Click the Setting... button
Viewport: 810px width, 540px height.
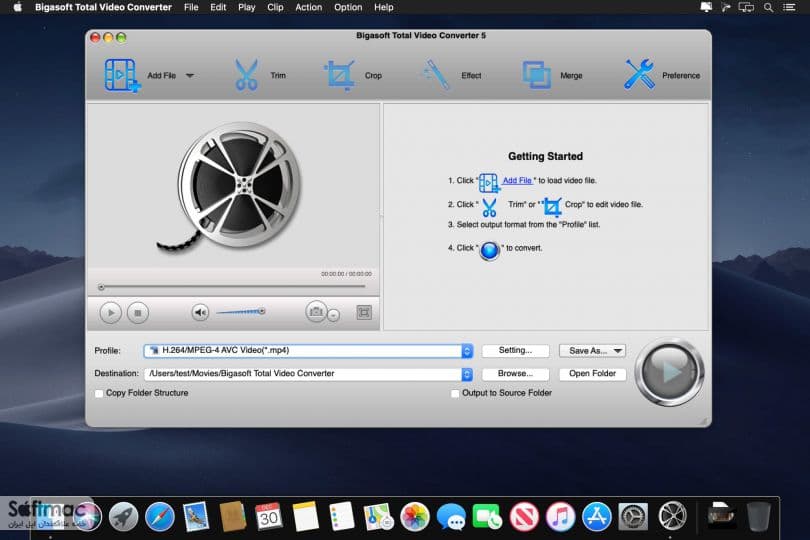click(x=515, y=350)
